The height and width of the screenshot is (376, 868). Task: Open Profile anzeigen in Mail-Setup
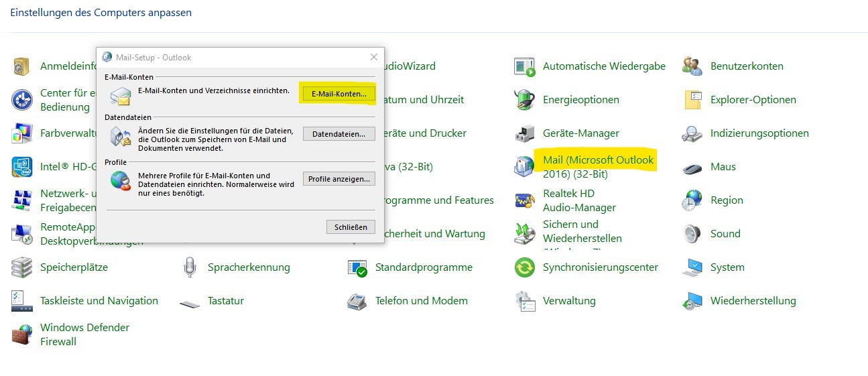click(339, 179)
